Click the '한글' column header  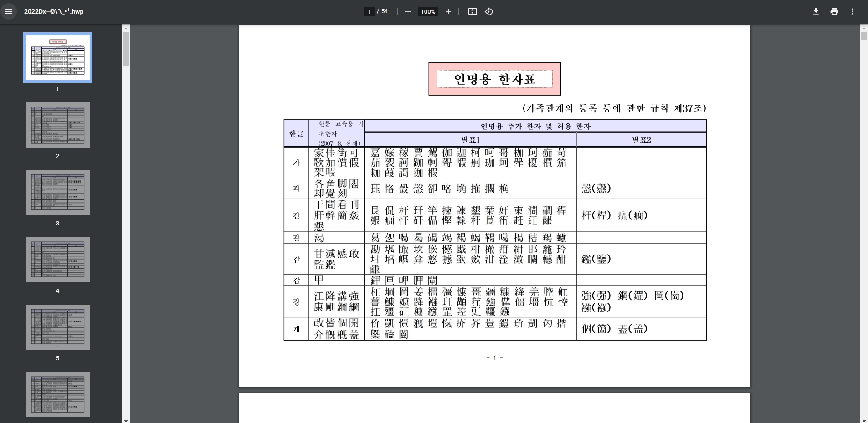[296, 133]
